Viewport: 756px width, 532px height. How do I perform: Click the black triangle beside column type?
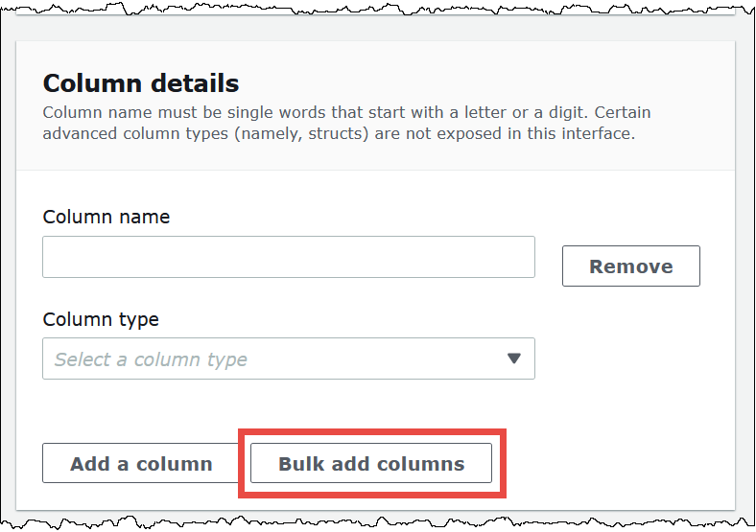coord(513,359)
